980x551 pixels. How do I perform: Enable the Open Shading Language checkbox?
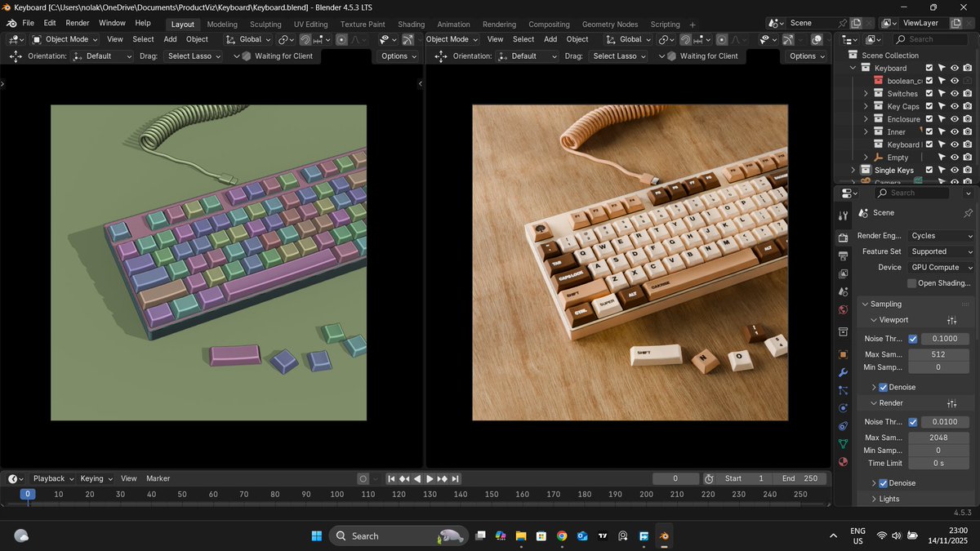coord(913,283)
